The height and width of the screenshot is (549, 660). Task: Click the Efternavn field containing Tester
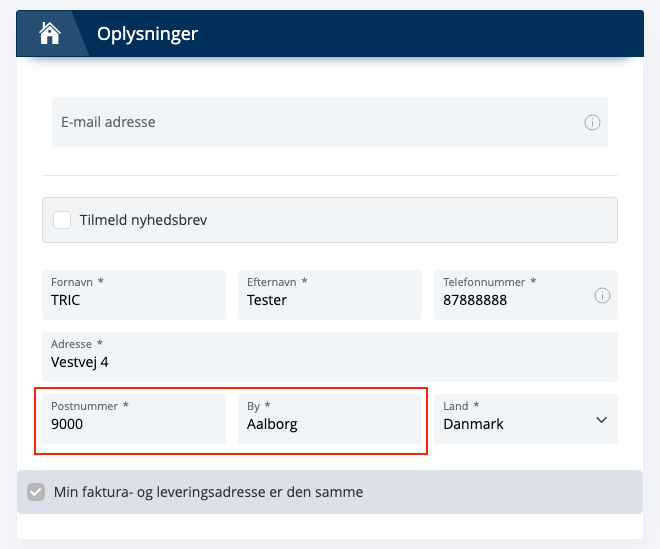point(329,299)
